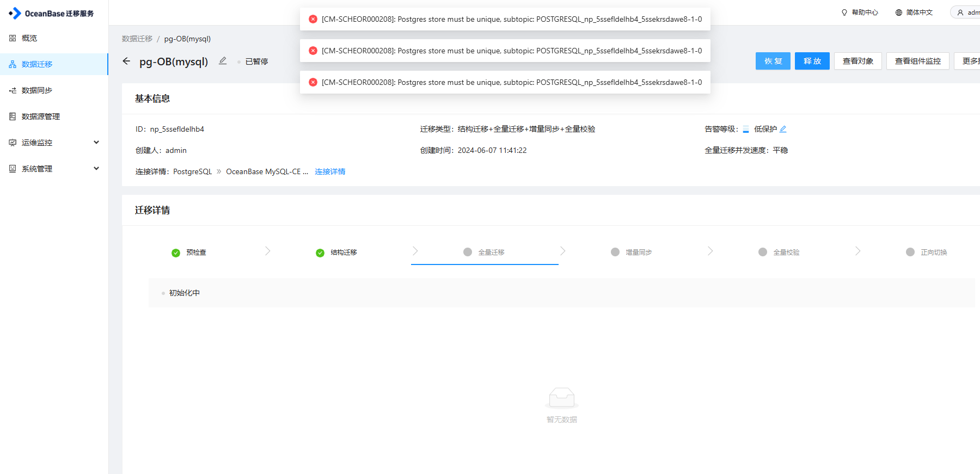Click the empty-data inbox icon
The width and height of the screenshot is (980, 474).
point(562,398)
